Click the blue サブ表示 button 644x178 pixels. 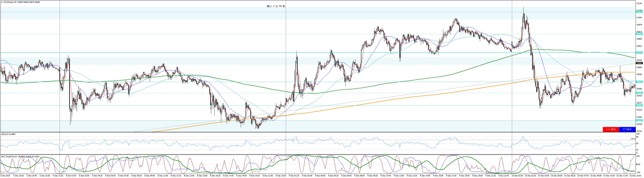pos(627,129)
